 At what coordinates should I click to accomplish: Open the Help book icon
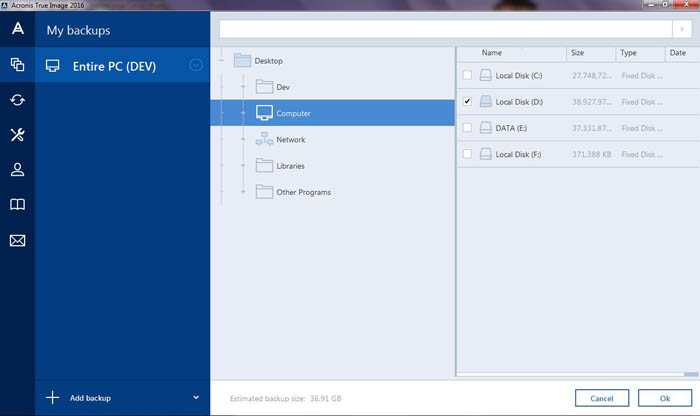(x=17, y=204)
